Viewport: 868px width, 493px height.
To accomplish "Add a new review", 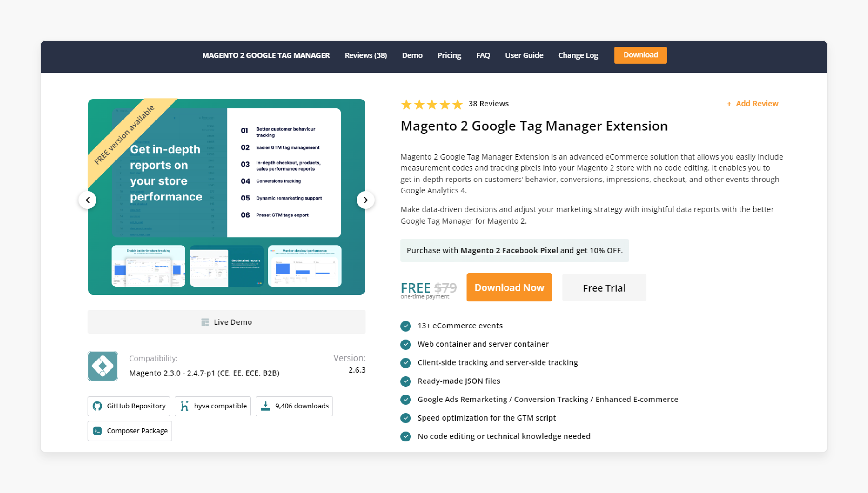I will pos(752,104).
